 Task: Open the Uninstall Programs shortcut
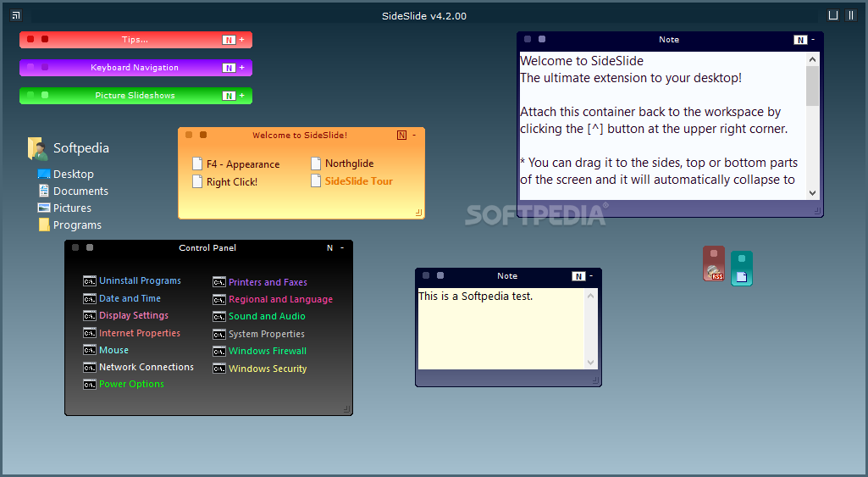(x=140, y=281)
